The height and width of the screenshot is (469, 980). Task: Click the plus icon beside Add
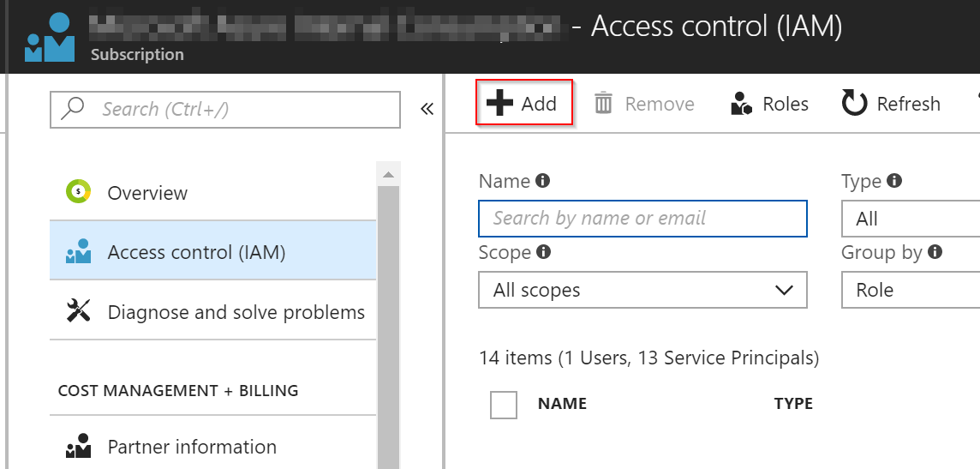[x=499, y=103]
